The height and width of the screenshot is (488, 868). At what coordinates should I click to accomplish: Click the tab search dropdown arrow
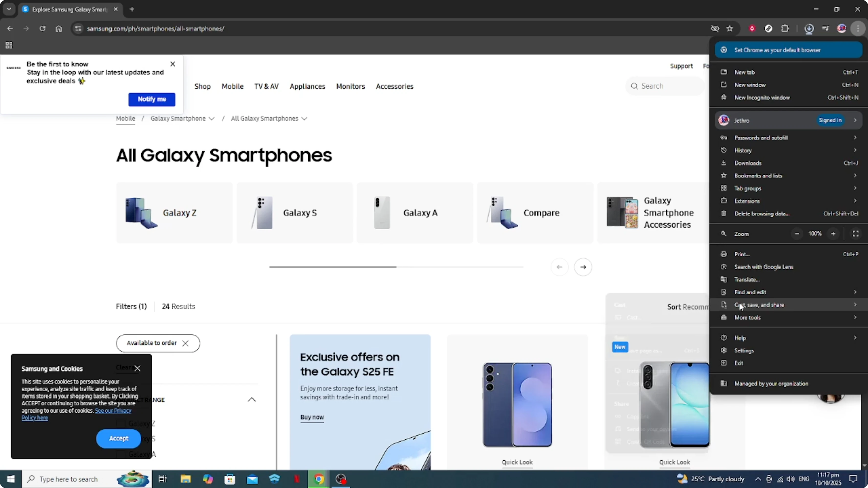pos(9,9)
